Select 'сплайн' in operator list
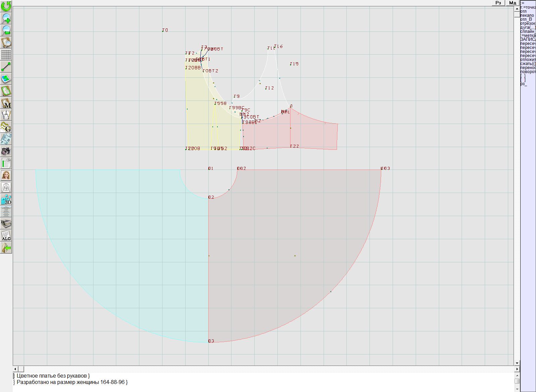The height and width of the screenshot is (392, 536). [x=527, y=31]
